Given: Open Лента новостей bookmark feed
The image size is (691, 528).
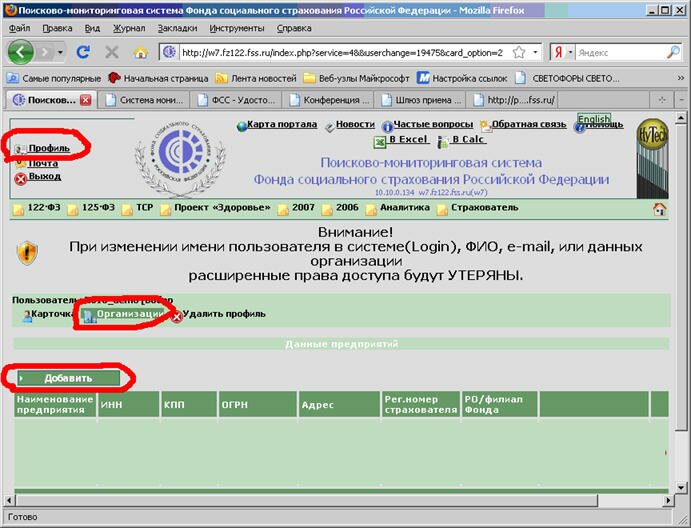Looking at the screenshot, I should click(x=256, y=78).
